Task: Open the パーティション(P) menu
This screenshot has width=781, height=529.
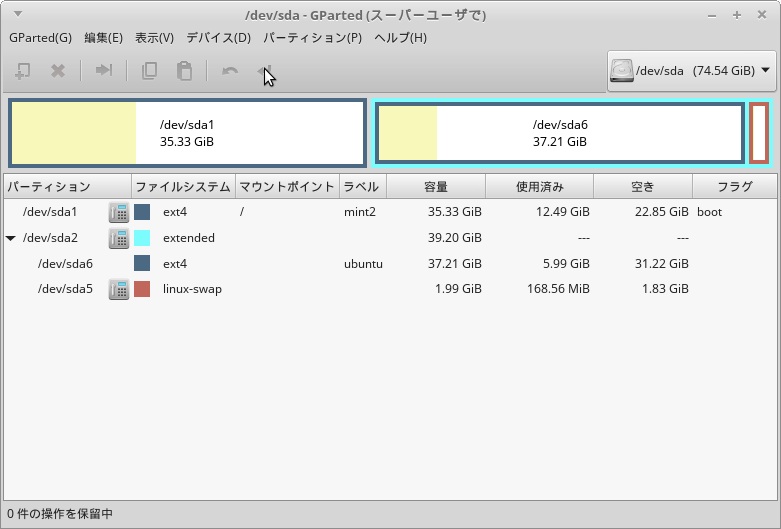Action: click(x=312, y=38)
